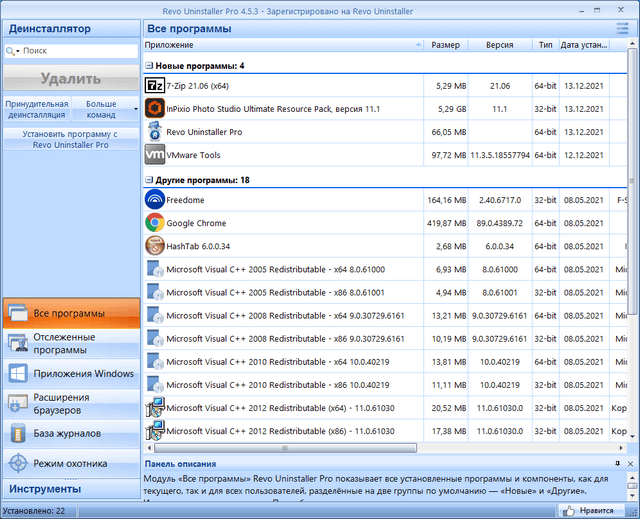Select the 7-Zip 21.06 (x64) row

(385, 86)
